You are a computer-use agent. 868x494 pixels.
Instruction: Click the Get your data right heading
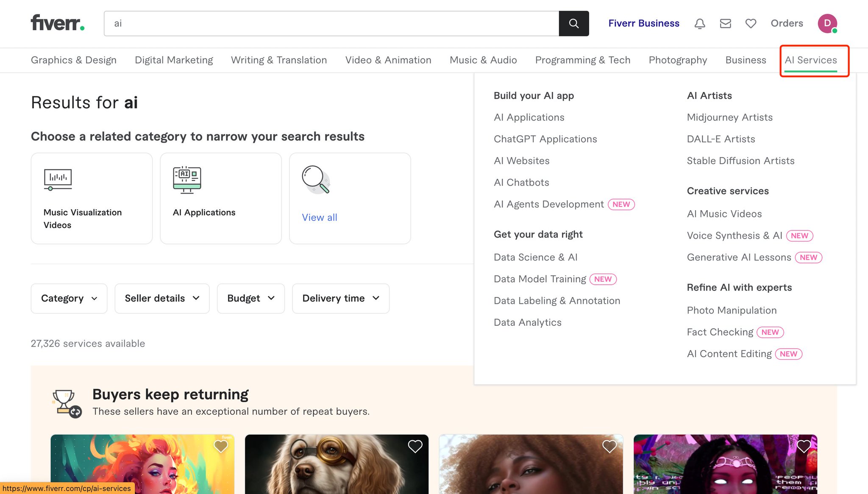coord(538,234)
